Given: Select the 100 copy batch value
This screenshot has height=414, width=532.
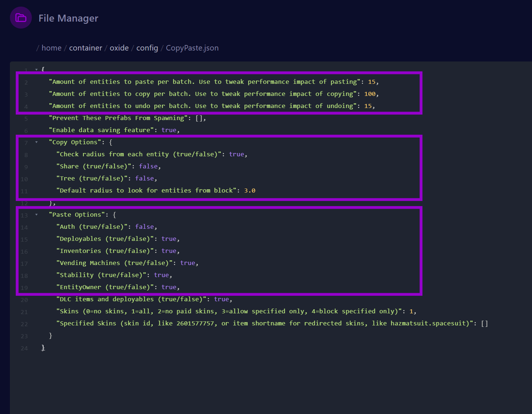Looking at the screenshot, I should click(370, 94).
